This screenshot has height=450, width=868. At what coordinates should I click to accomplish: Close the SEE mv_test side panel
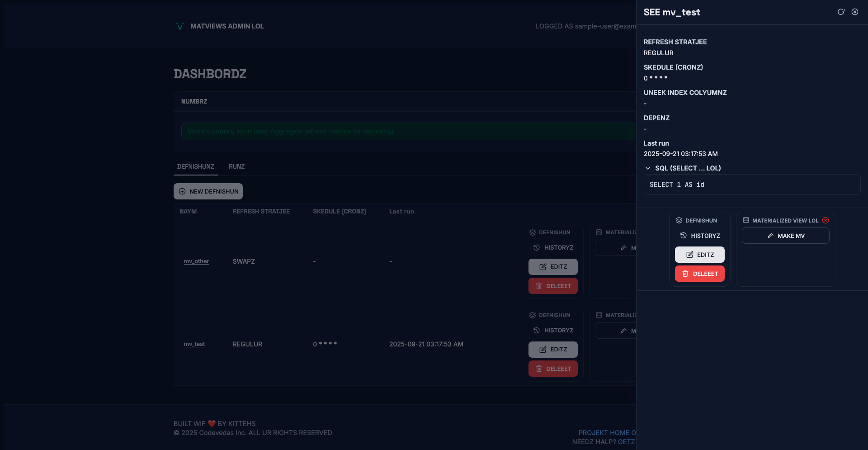click(x=855, y=12)
